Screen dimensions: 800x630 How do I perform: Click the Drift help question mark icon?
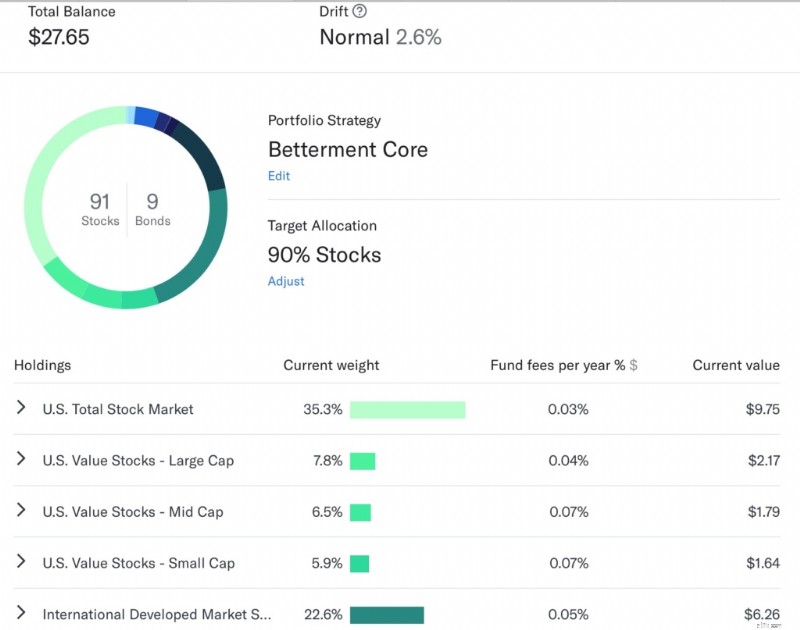point(359,11)
